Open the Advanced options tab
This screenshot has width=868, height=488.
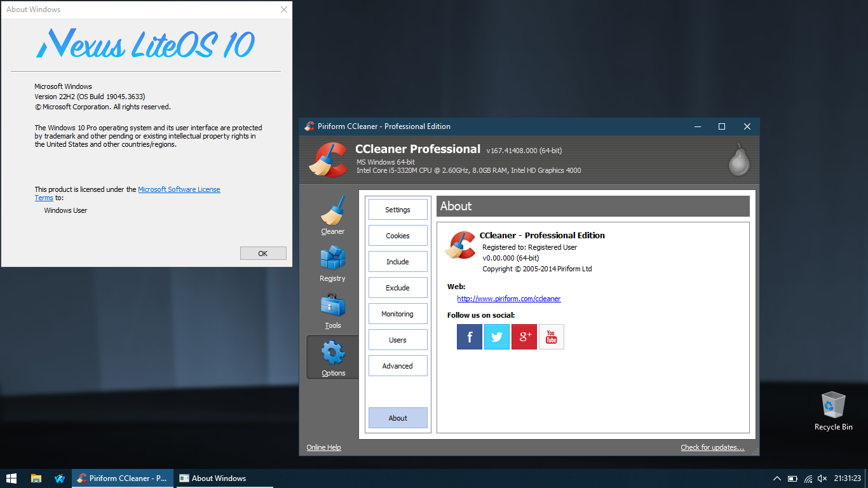tap(398, 366)
